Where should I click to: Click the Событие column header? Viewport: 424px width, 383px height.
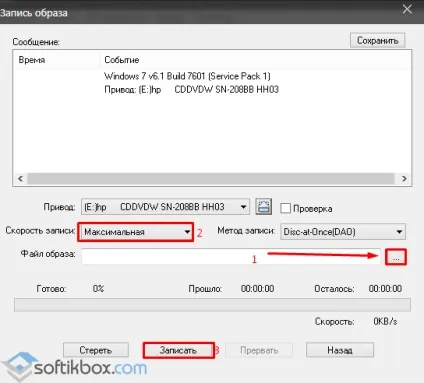(x=255, y=60)
